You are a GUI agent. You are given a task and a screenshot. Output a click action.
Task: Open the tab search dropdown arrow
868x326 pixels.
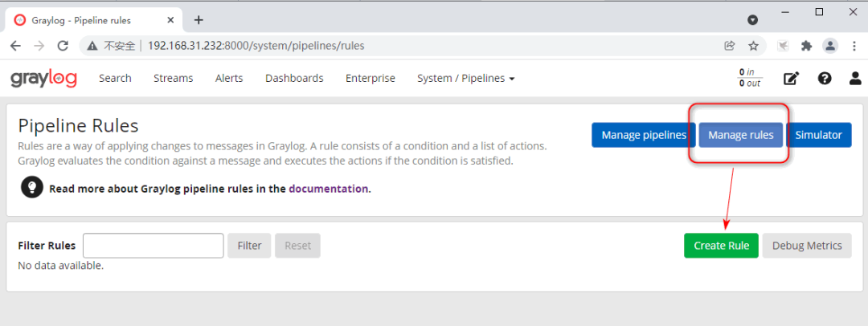pyautogui.click(x=752, y=19)
